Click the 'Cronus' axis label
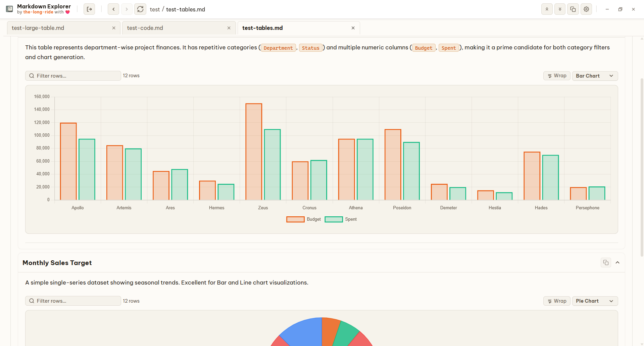Screen dimensions: 644x346 pyautogui.click(x=309, y=208)
